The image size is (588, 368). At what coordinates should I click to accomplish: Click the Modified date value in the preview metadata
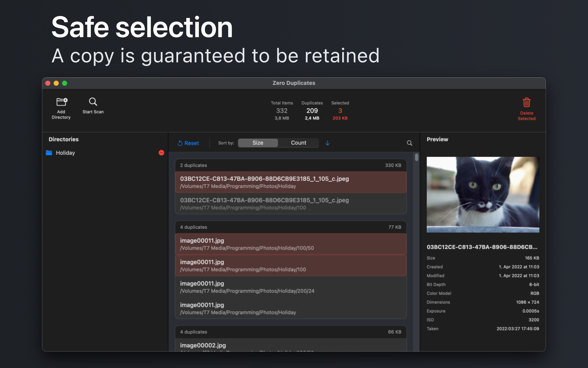click(x=519, y=276)
